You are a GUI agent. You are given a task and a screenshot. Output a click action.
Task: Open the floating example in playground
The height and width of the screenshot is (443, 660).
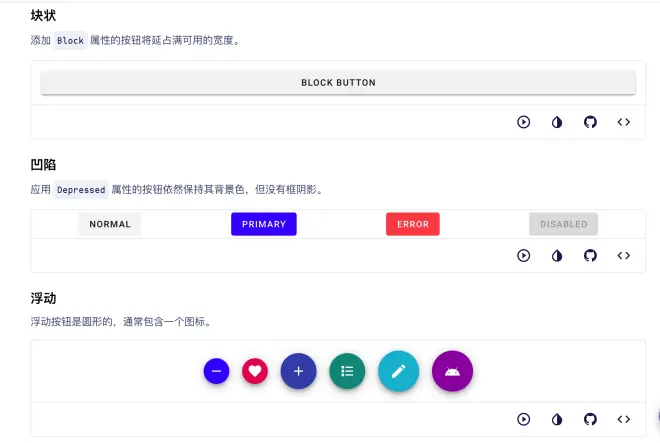(523, 419)
